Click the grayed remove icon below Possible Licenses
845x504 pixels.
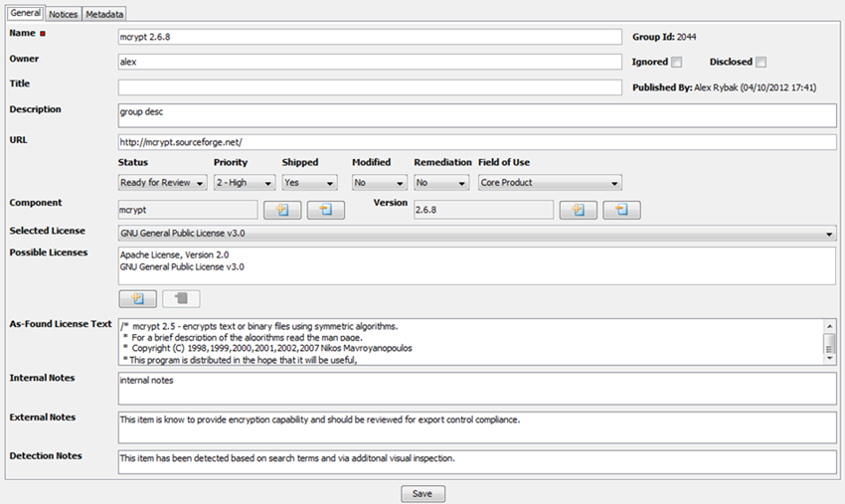click(181, 298)
